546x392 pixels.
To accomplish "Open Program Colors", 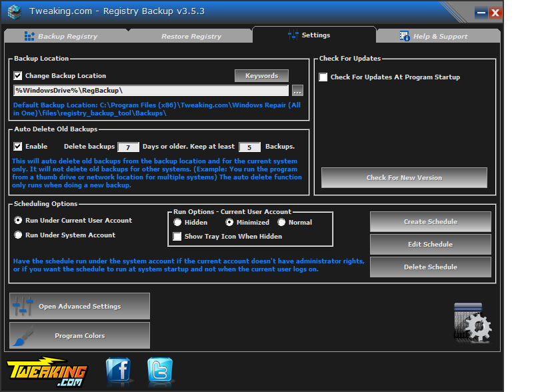I will (79, 335).
